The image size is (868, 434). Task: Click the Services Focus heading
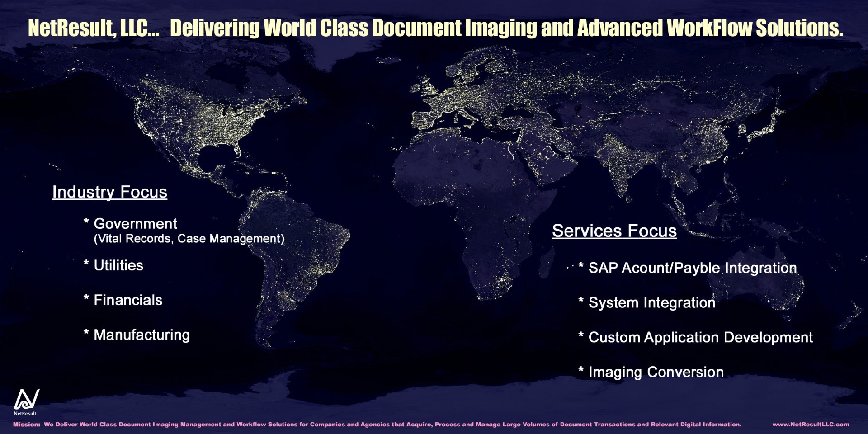click(614, 231)
